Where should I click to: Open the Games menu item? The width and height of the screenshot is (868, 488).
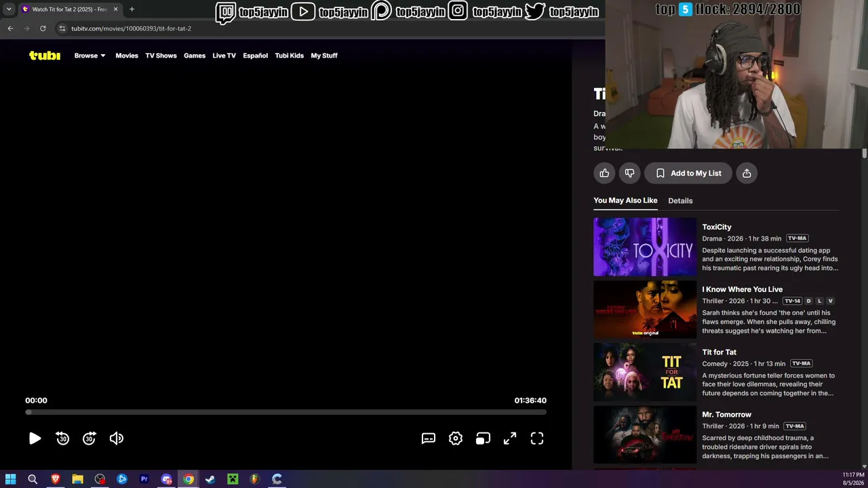(195, 56)
